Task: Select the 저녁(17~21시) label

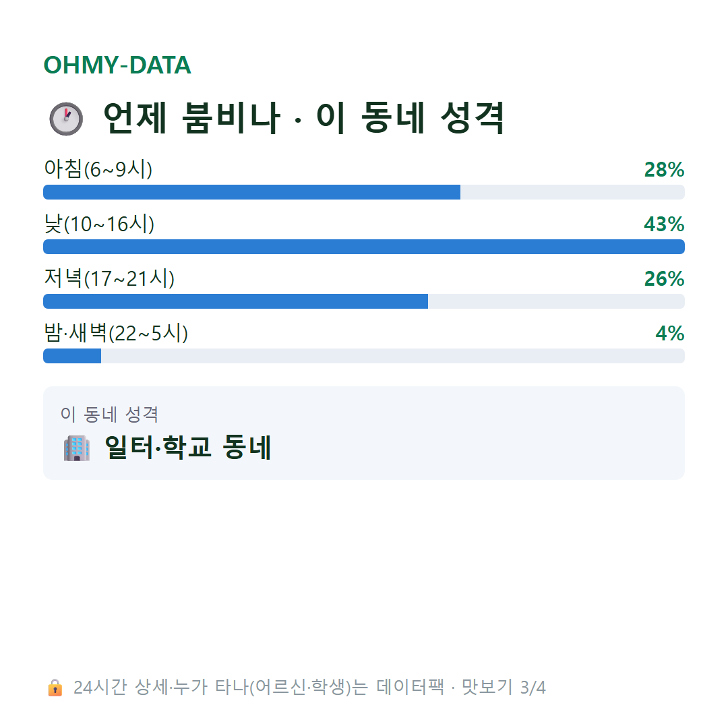Action: pyautogui.click(x=109, y=278)
